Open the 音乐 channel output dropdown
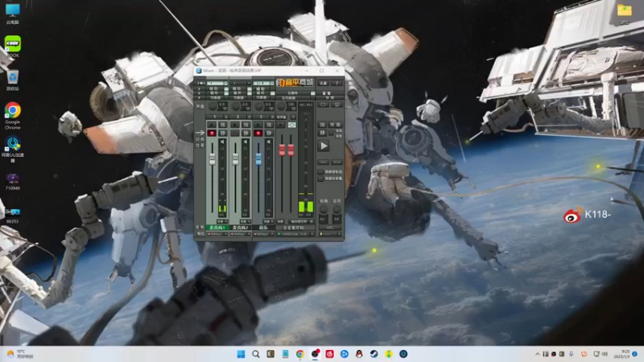The height and width of the screenshot is (362, 644). (x=263, y=234)
